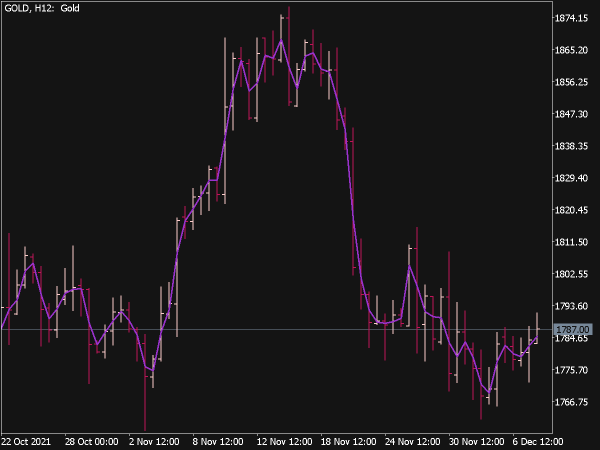Click the 1784.65 price axis label
This screenshot has height=450, width=600.
click(x=571, y=338)
